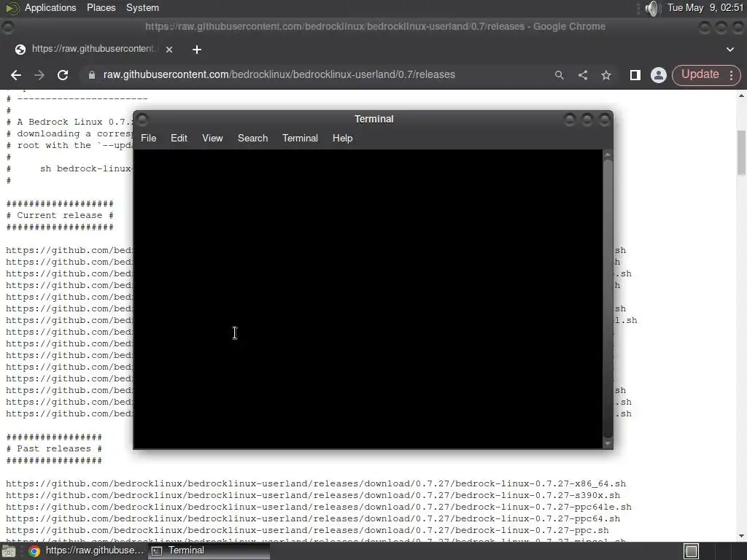Open the Terminal Help menu
747x560 pixels.
(343, 138)
